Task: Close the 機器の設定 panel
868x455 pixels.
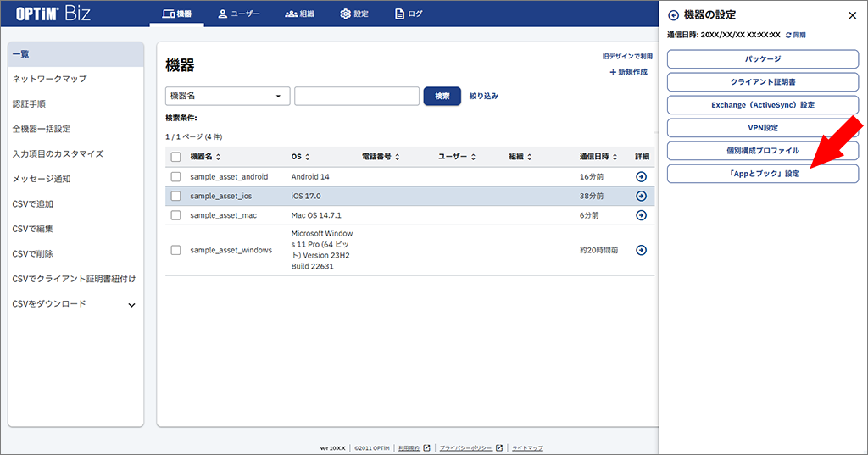Action: tap(853, 15)
